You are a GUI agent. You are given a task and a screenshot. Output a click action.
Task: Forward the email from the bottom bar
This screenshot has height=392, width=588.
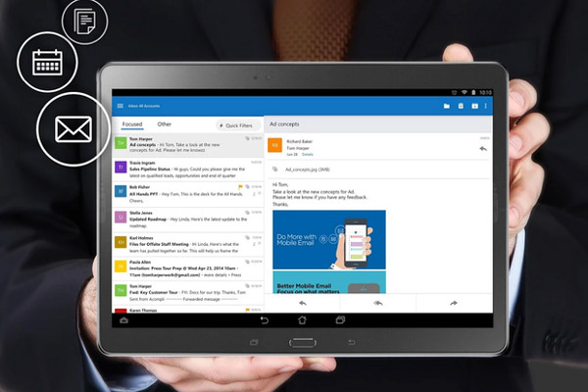[454, 303]
